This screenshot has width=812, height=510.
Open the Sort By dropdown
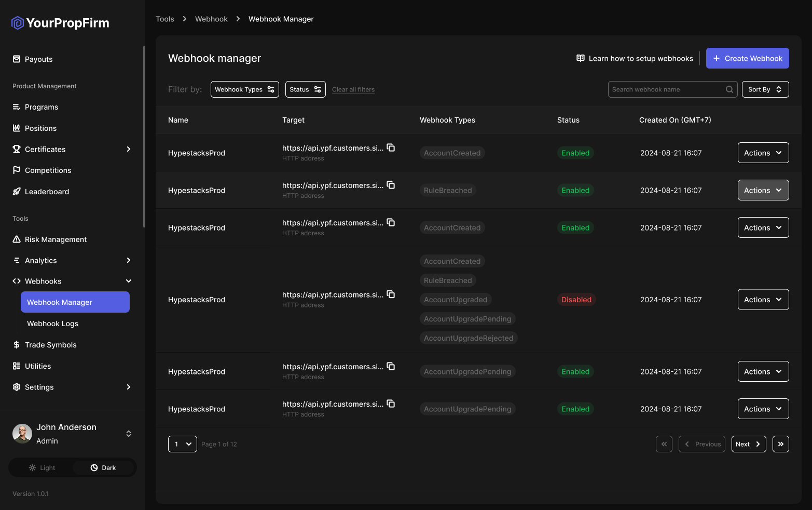click(x=765, y=89)
